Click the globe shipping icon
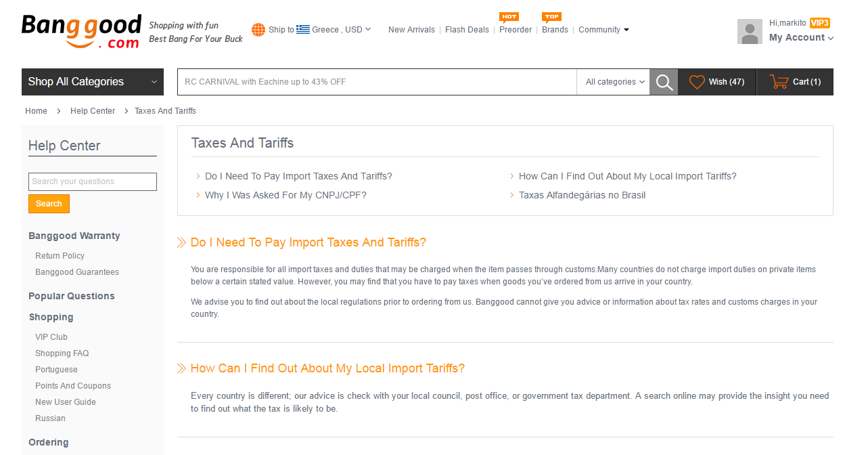Viewport: 868px width, 455px height. click(258, 30)
